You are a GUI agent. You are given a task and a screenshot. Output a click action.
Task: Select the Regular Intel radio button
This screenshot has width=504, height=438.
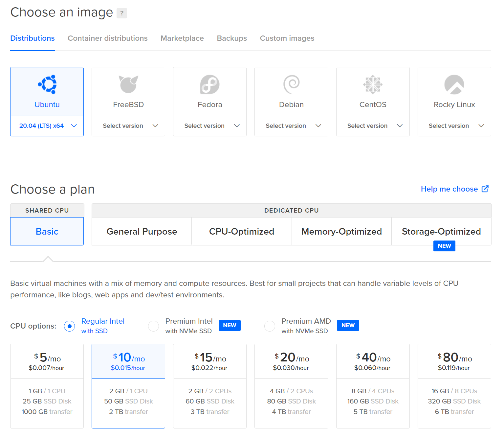pos(69,326)
